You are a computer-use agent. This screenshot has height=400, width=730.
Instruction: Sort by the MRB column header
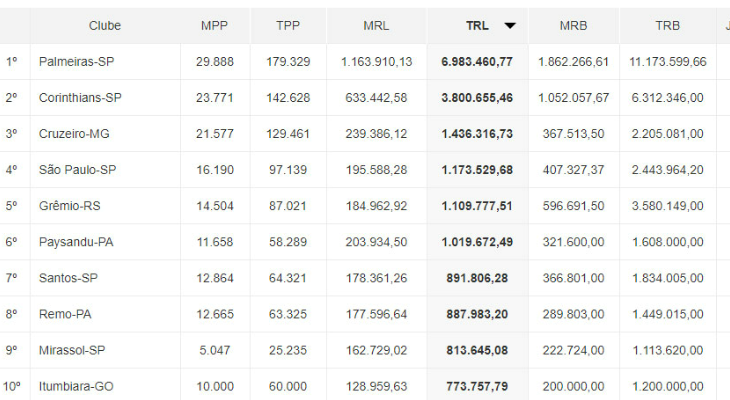click(x=573, y=26)
